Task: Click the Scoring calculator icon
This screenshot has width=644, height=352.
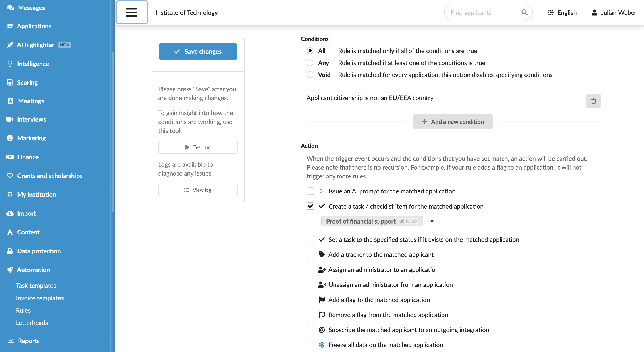Action: [10, 83]
